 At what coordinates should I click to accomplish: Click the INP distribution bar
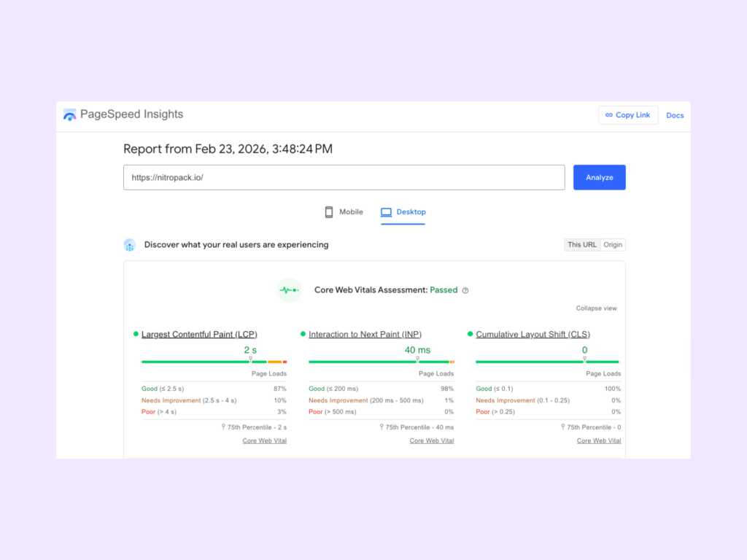coord(381,362)
